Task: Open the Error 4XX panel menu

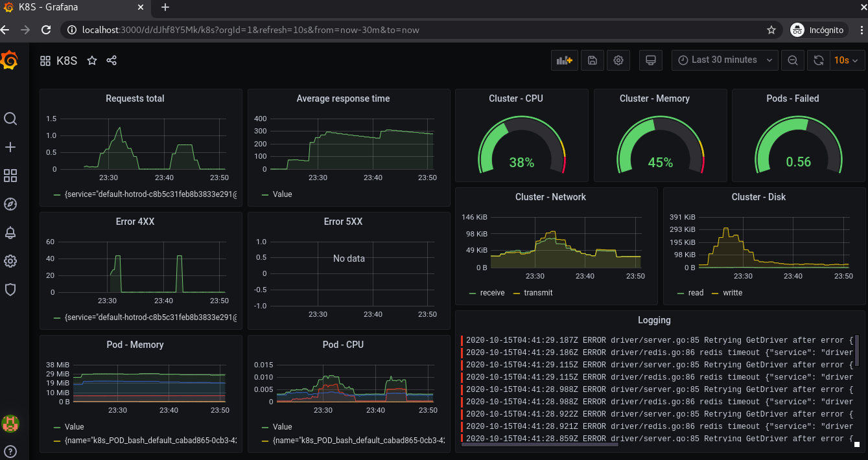Action: click(x=135, y=222)
